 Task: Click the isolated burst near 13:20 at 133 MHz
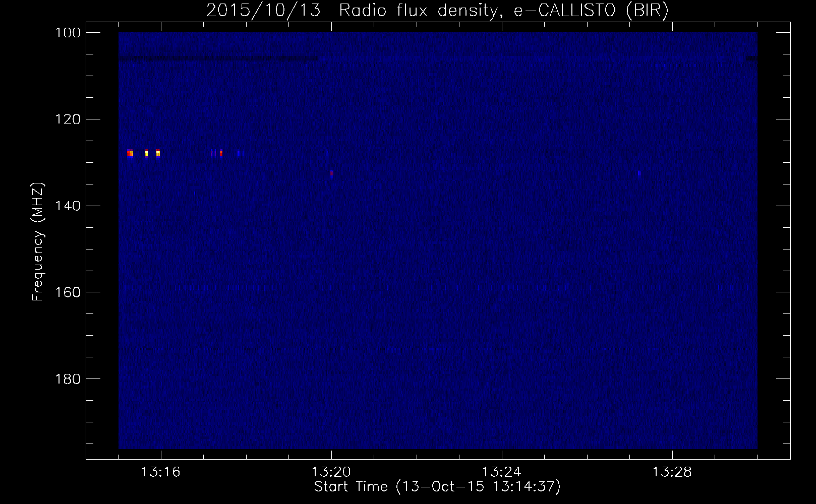point(332,174)
